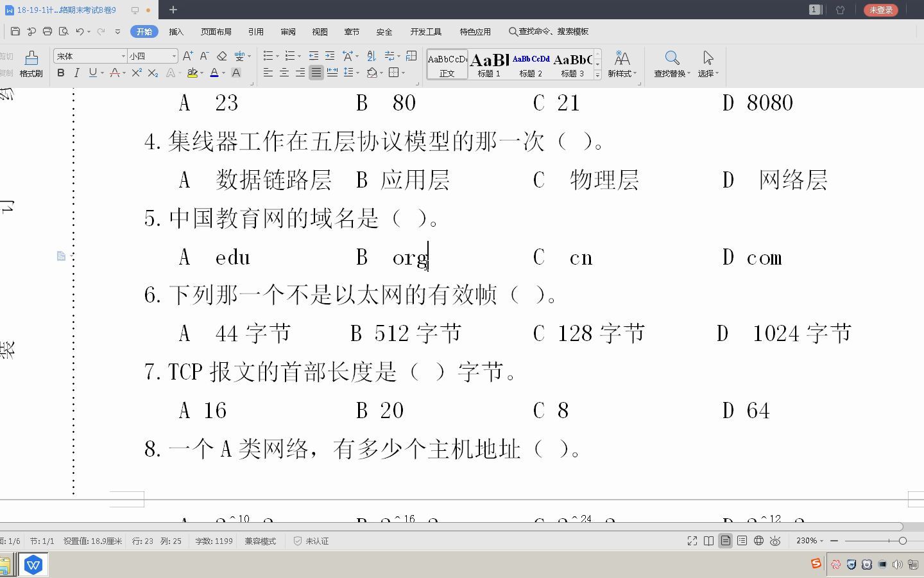Click the Undo arrow icon

(x=80, y=31)
